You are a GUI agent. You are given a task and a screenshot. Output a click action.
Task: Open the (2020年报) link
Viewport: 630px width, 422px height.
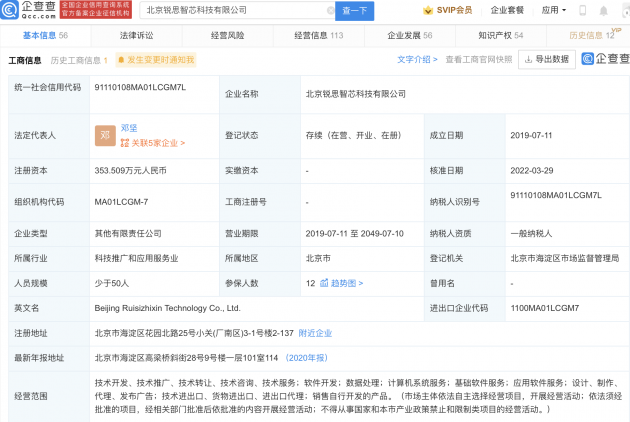[x=307, y=358]
